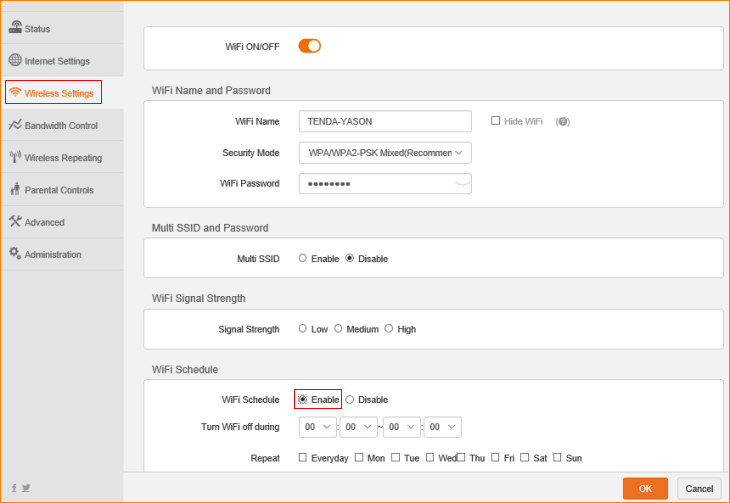
Task: Click the Advanced tools icon
Action: (x=15, y=221)
